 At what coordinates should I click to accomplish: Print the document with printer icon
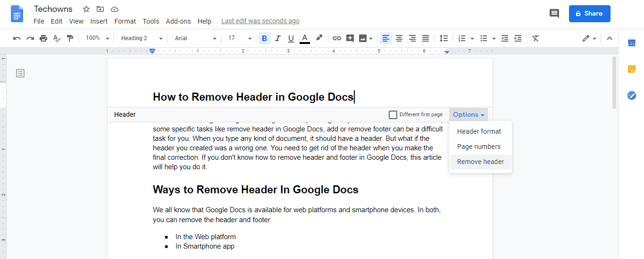tap(43, 38)
